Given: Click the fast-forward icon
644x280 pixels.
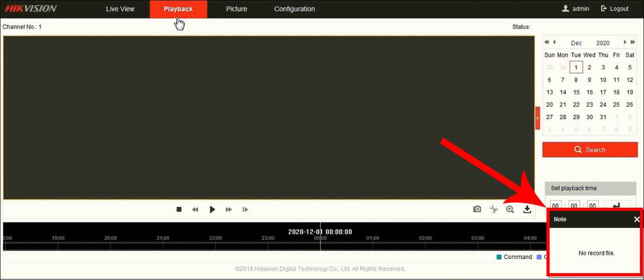Looking at the screenshot, I should (x=229, y=210).
